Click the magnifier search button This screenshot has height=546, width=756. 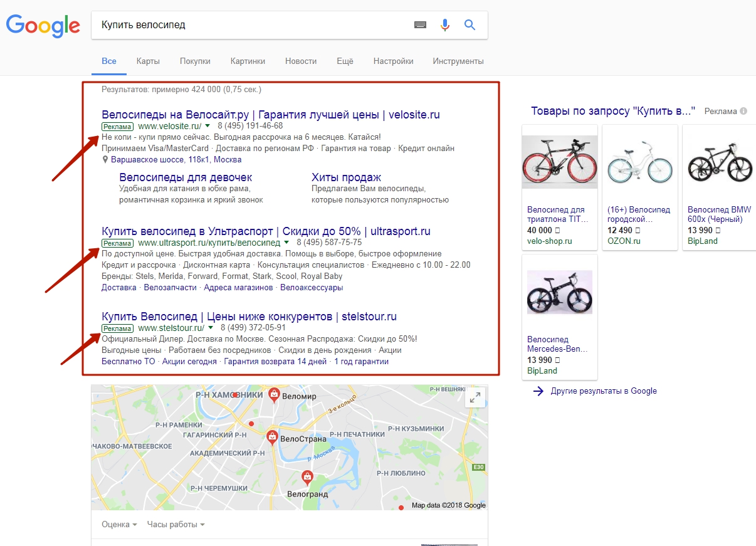click(x=470, y=25)
